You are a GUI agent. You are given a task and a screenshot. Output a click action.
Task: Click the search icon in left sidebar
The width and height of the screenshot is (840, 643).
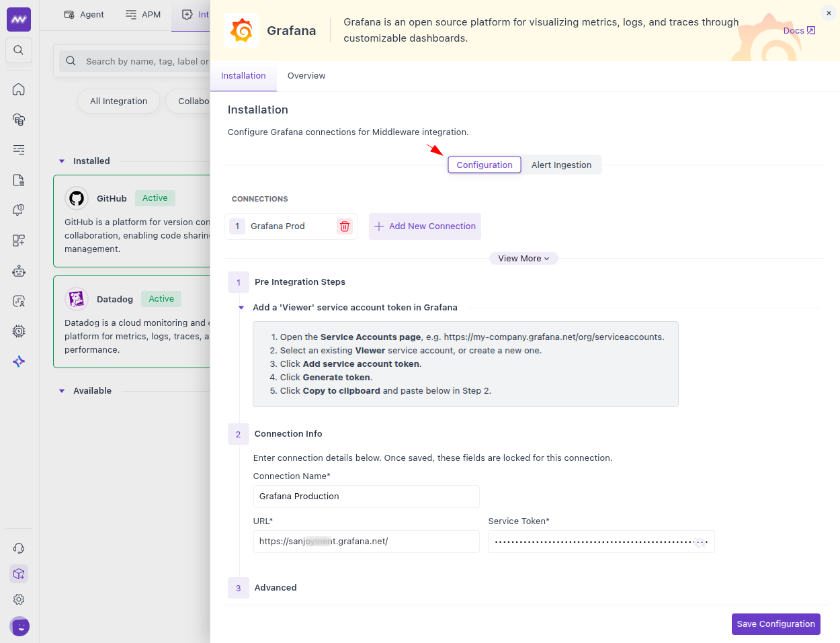(19, 50)
